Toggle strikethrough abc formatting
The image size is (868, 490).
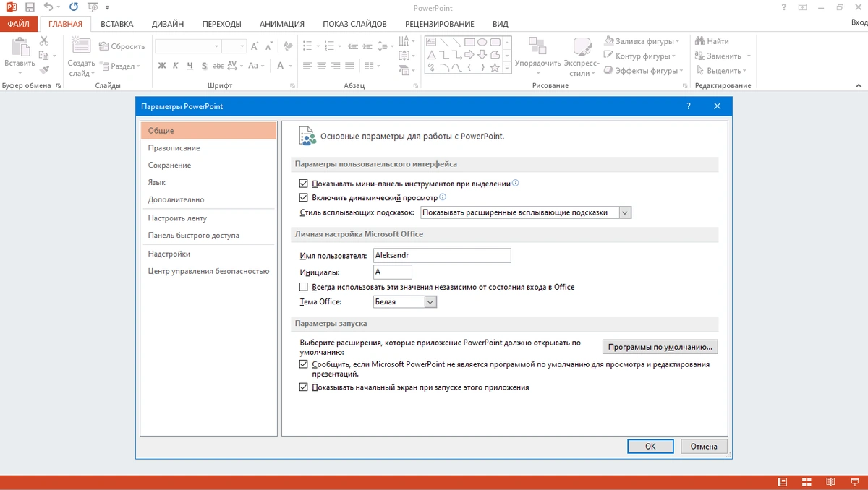click(218, 66)
